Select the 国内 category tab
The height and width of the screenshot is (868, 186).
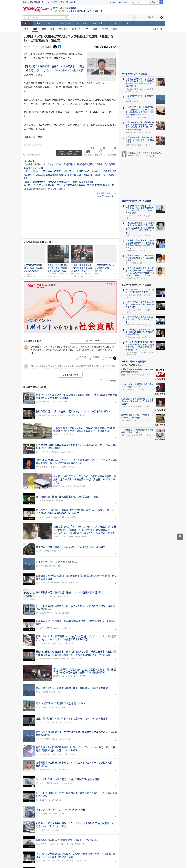coord(35,29)
